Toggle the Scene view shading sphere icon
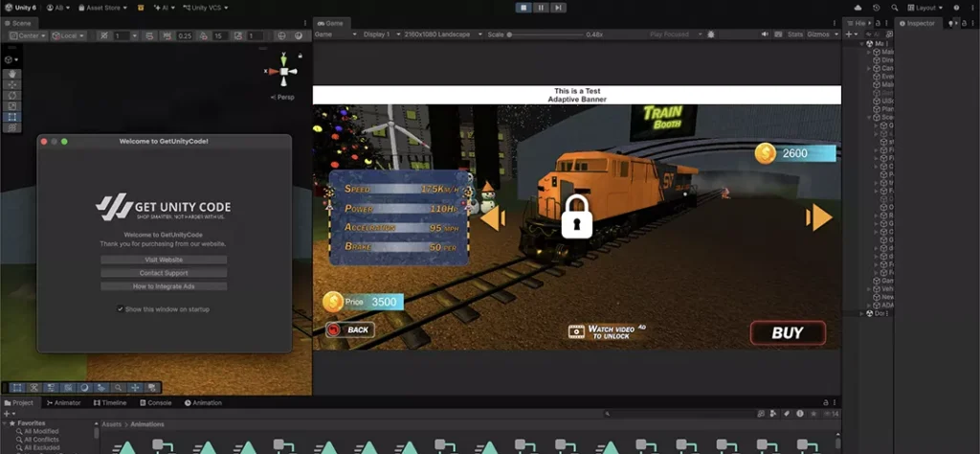The width and height of the screenshot is (980, 454). (299, 35)
